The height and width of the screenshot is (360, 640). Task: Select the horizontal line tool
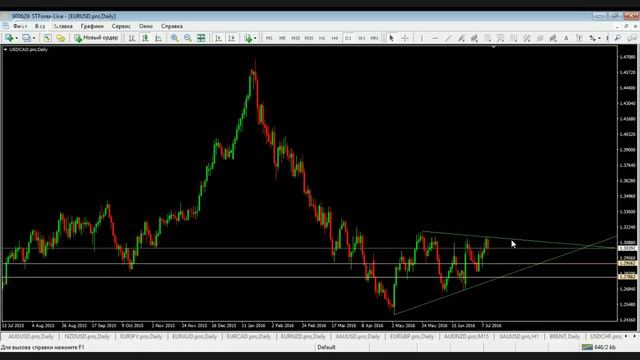(x=435, y=38)
